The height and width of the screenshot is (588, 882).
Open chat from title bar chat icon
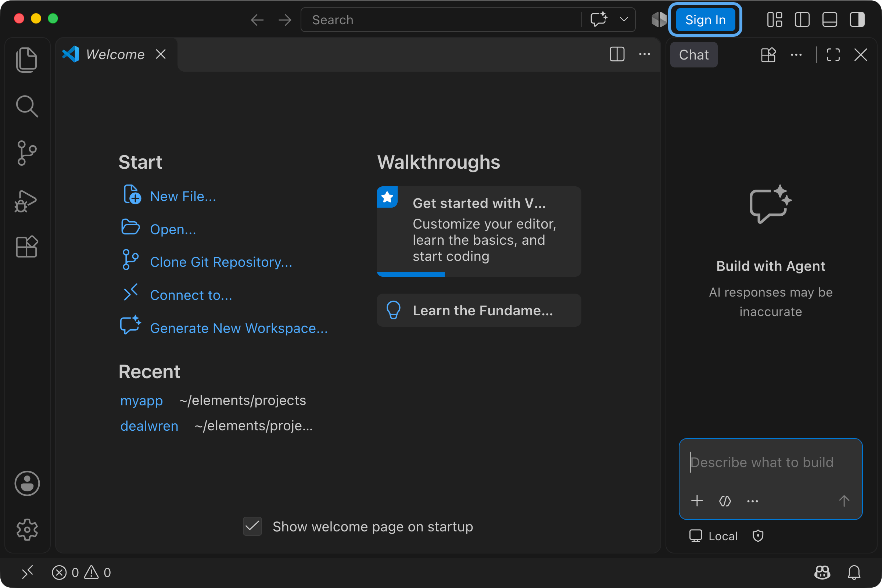599,19
